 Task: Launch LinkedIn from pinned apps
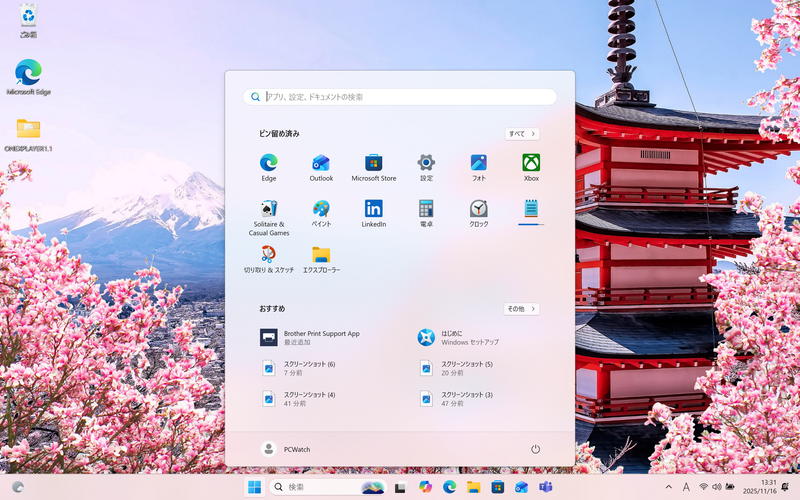(373, 214)
